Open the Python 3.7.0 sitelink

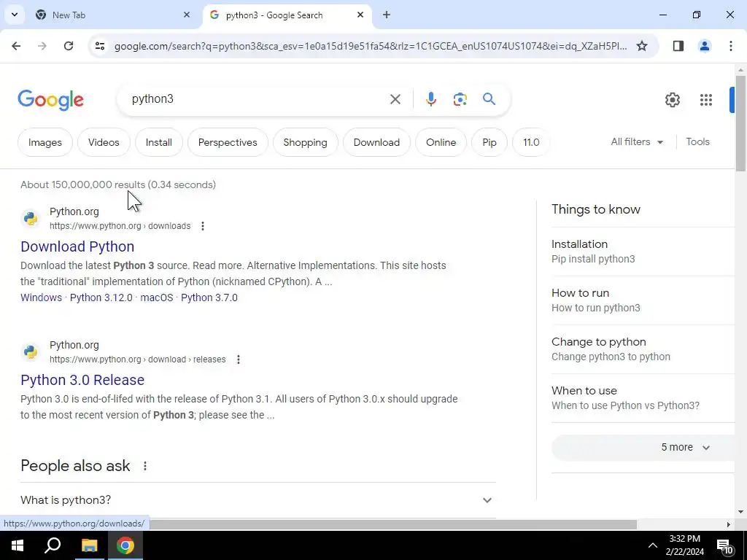[x=209, y=297]
